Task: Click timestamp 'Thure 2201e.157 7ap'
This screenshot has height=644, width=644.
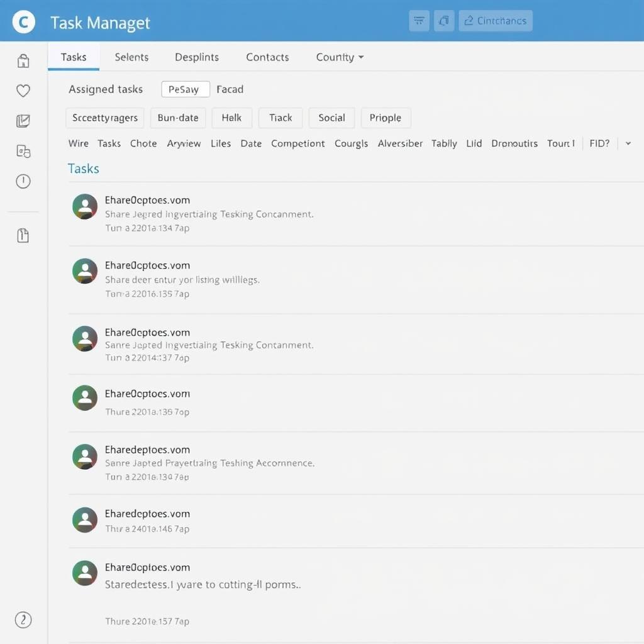Action: click(x=147, y=621)
